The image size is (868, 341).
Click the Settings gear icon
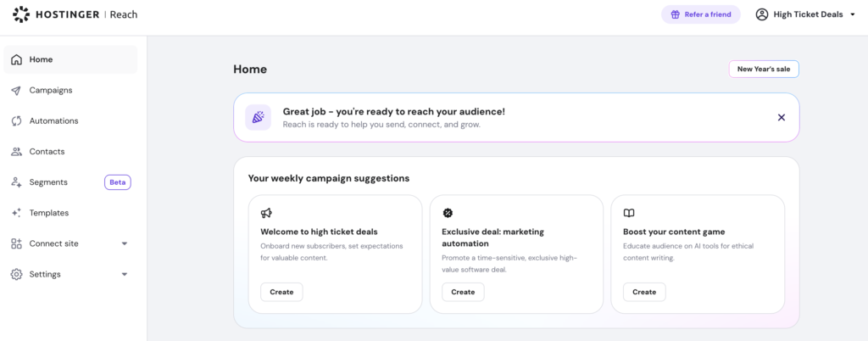point(17,274)
